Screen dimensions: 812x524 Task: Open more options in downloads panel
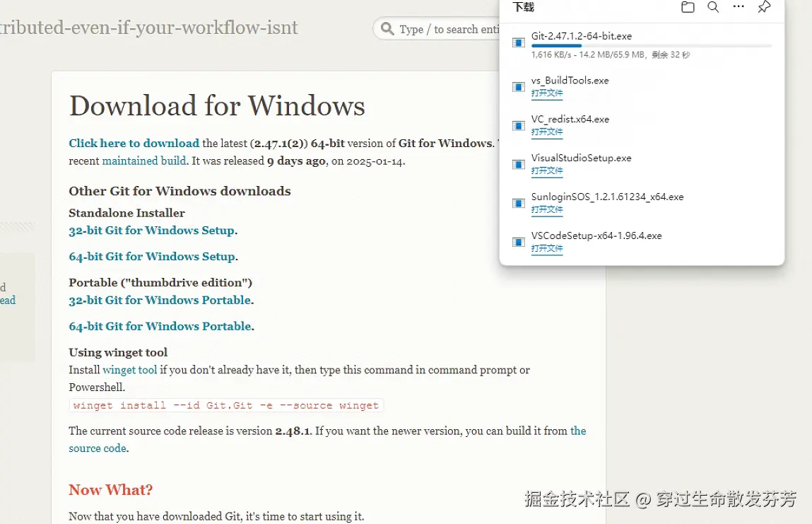[x=739, y=7]
